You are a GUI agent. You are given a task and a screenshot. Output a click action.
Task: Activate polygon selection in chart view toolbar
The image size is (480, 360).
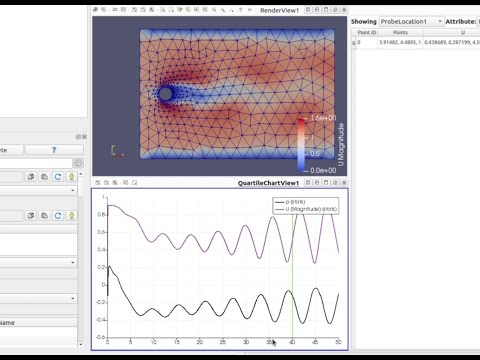tap(135, 183)
